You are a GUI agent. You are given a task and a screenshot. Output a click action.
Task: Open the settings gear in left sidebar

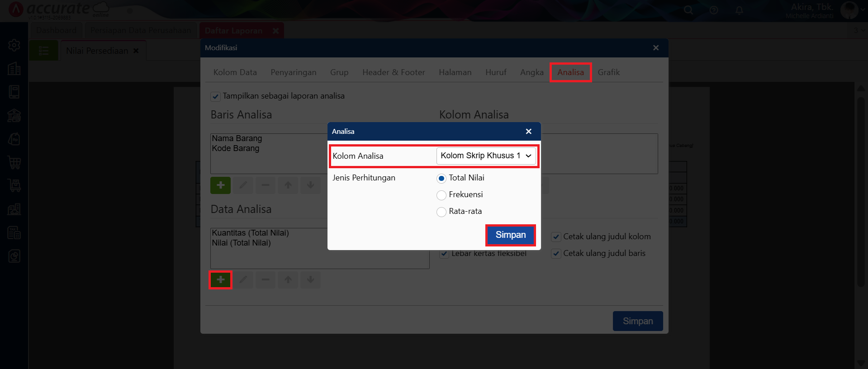point(14,45)
